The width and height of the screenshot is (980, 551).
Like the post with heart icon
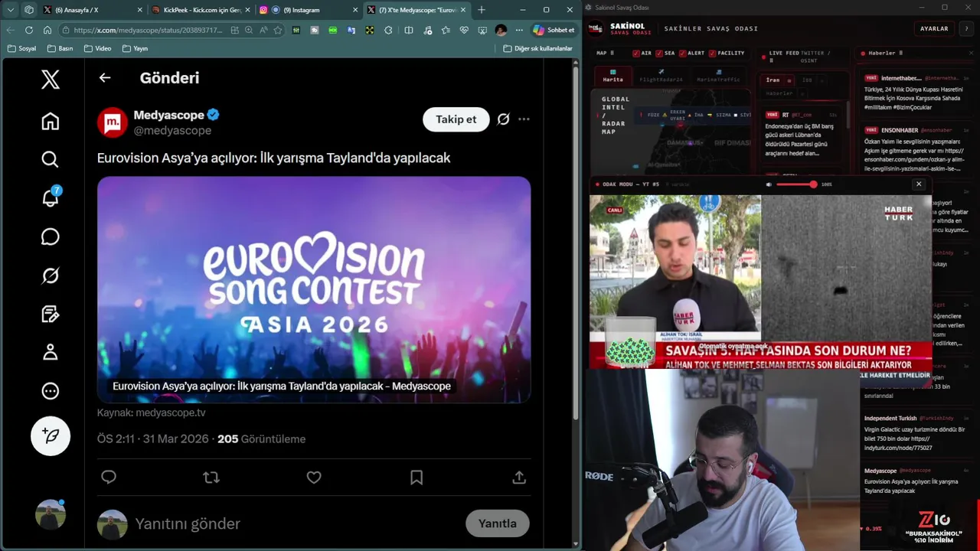tap(314, 478)
